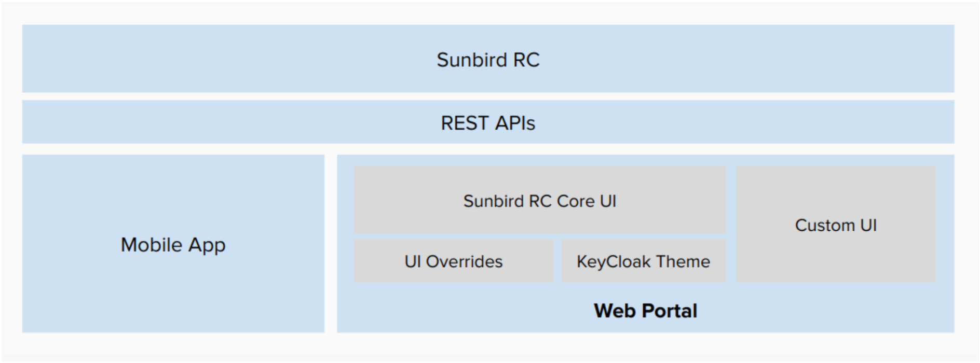Select the Custom UI gray box
Screen dimensions: 980x363
tap(836, 224)
